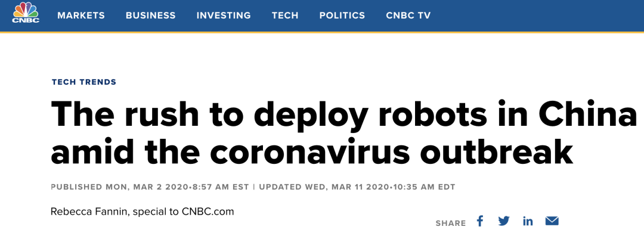
Task: Open CNBC TV from the navigation bar
Action: click(x=408, y=15)
